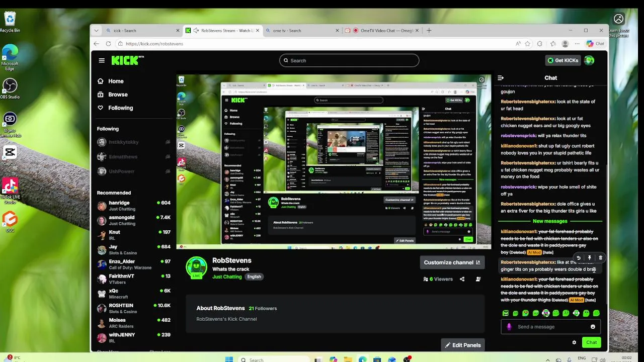Click the English language tag
Screen dimensions: 644x362
click(254, 277)
